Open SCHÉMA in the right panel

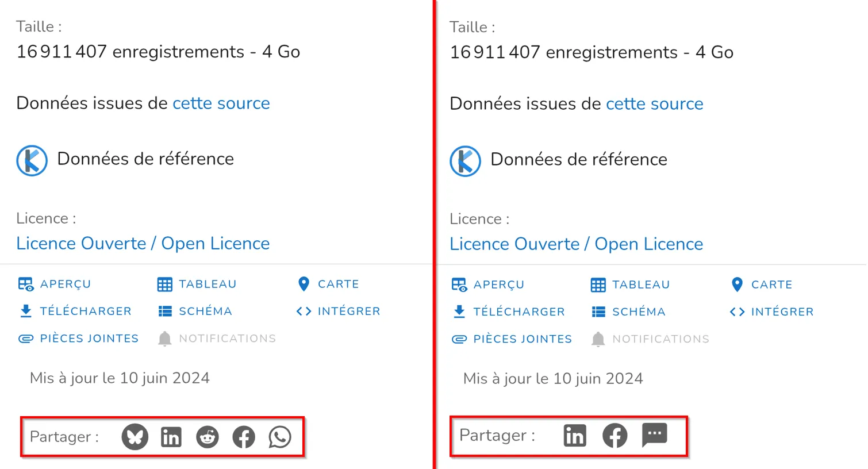click(x=628, y=312)
